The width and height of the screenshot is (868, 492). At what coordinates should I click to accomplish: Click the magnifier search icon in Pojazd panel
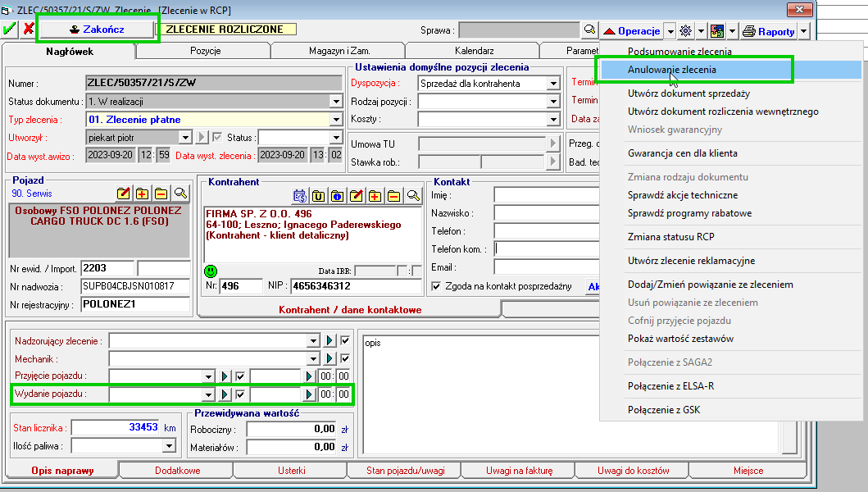click(180, 194)
